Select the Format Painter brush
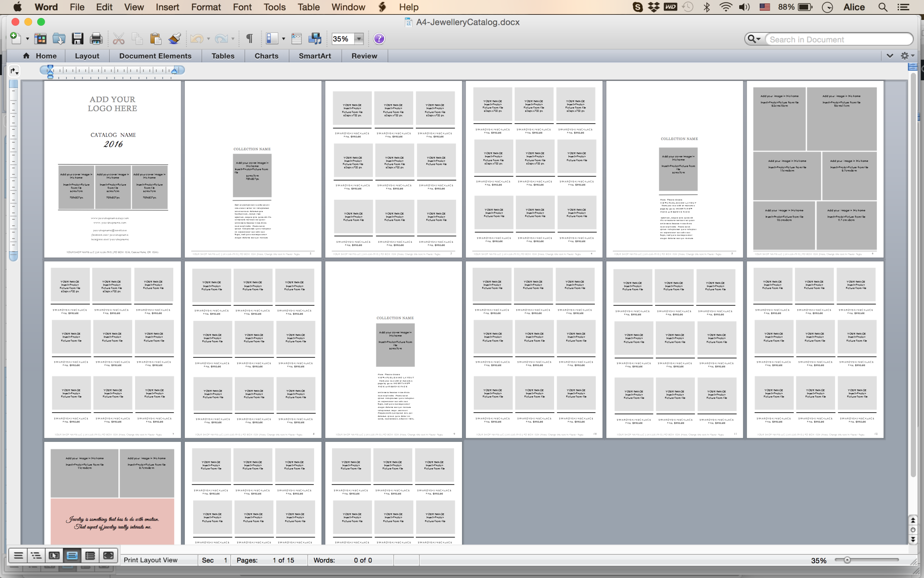The height and width of the screenshot is (578, 924). (174, 39)
